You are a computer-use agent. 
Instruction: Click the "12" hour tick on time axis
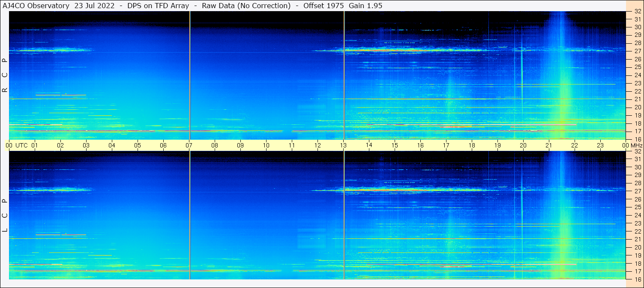point(318,145)
